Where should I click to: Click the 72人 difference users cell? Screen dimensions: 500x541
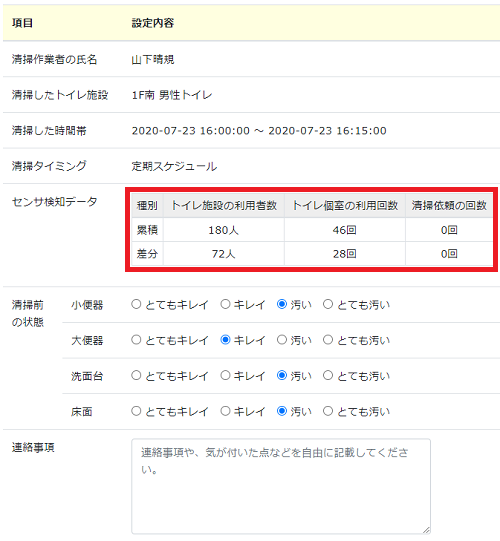click(224, 254)
